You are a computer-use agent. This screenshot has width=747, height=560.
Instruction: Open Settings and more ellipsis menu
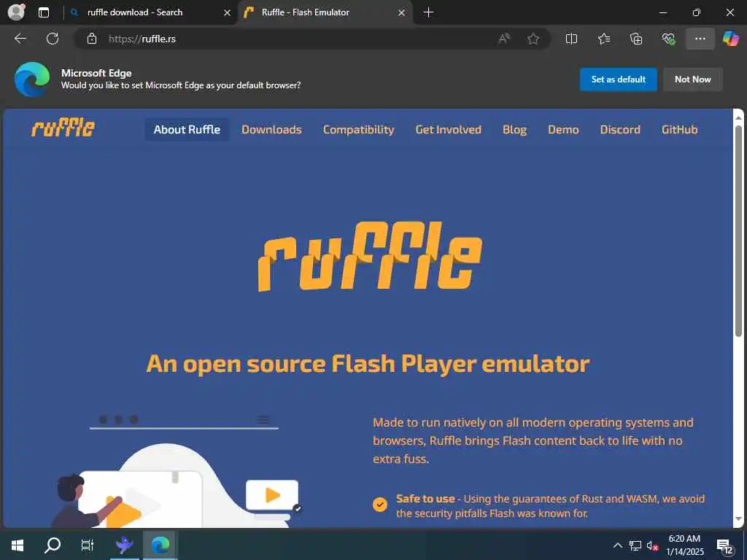pos(700,39)
